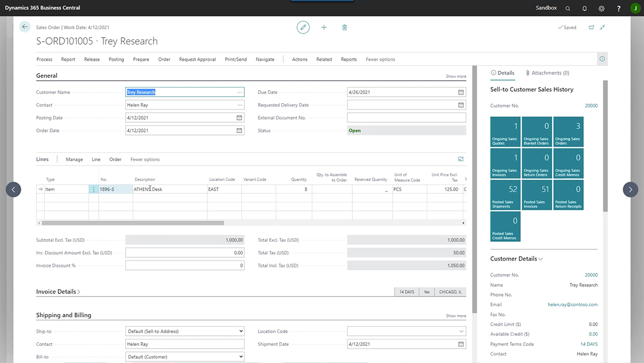Open the Report menu
Image resolution: width=644 pixels, height=363 pixels.
(x=68, y=59)
